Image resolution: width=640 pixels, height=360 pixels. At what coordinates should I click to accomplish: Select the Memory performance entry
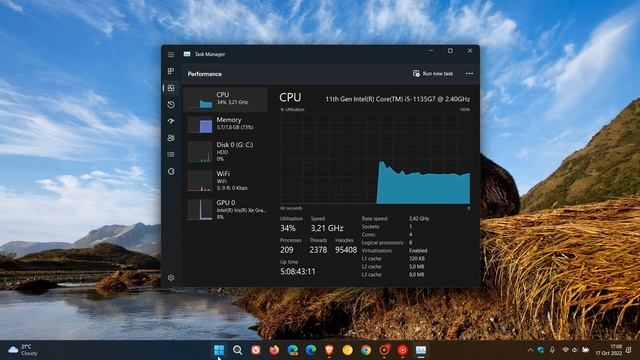click(225, 124)
